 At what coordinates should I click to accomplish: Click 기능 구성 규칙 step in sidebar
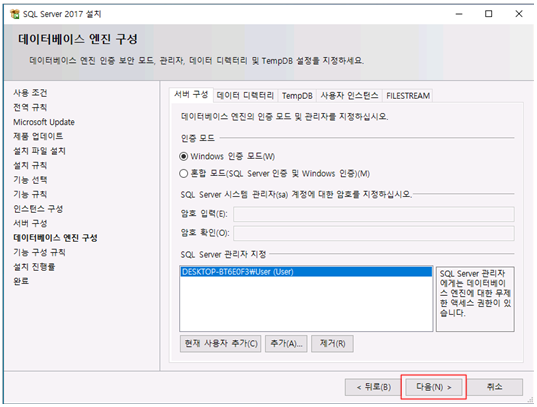tap(39, 252)
